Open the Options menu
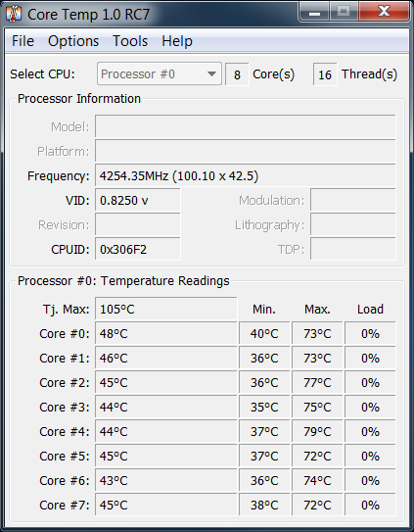 [x=73, y=41]
